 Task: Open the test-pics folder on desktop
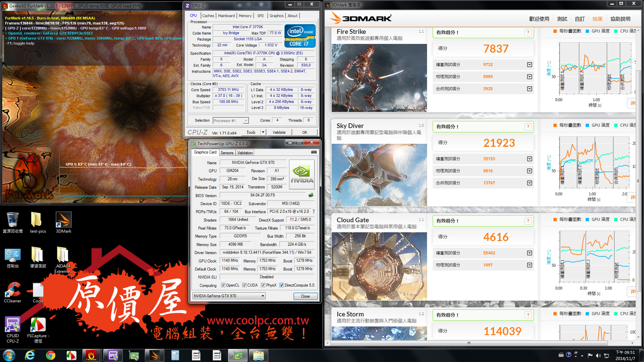click(x=38, y=223)
